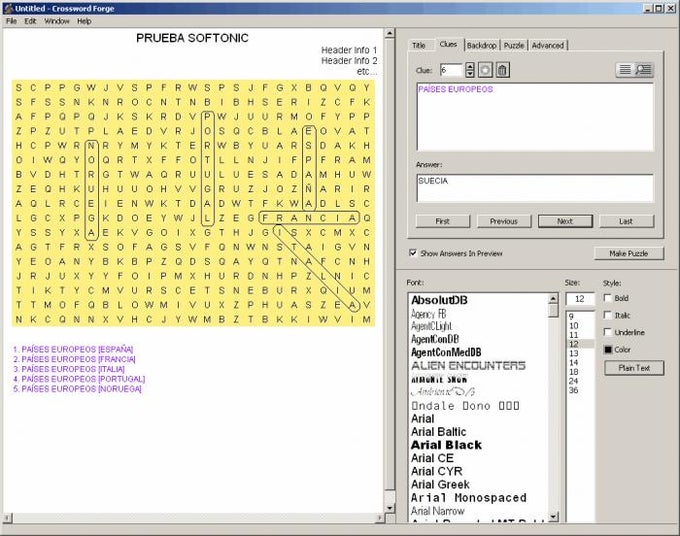Select the Arial Narrow font
Screen dimensions: 680x536
(437, 511)
